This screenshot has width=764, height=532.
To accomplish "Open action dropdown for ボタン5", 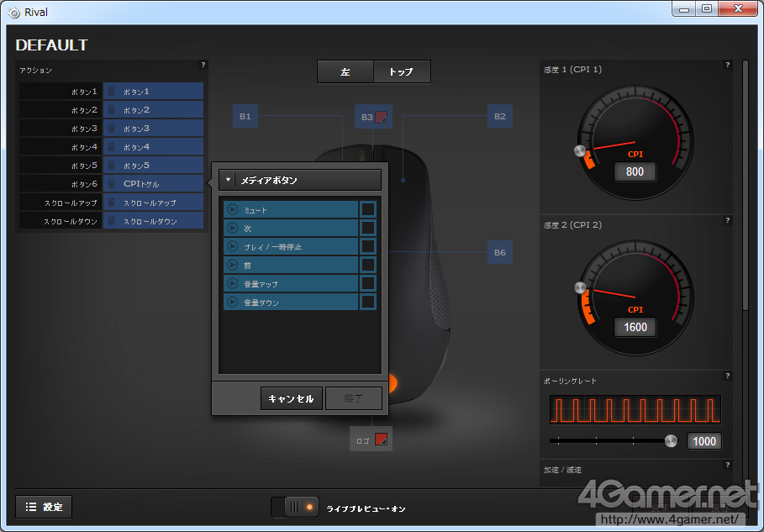I will [x=153, y=166].
